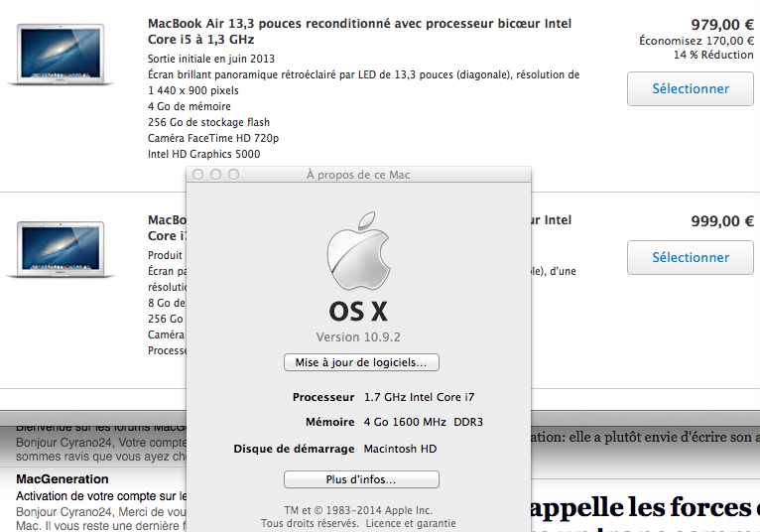Open Plus d'infos in About This Mac

pos(361,479)
